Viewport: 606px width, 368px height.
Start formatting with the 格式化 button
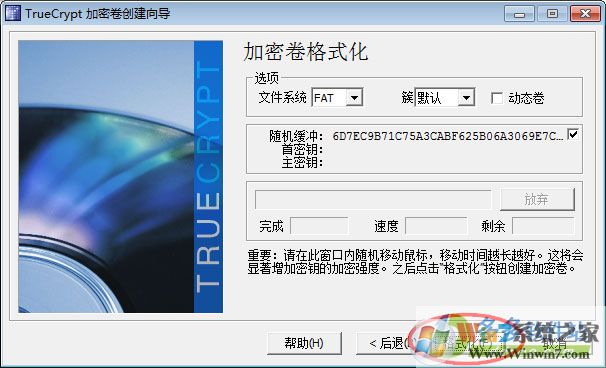468,343
